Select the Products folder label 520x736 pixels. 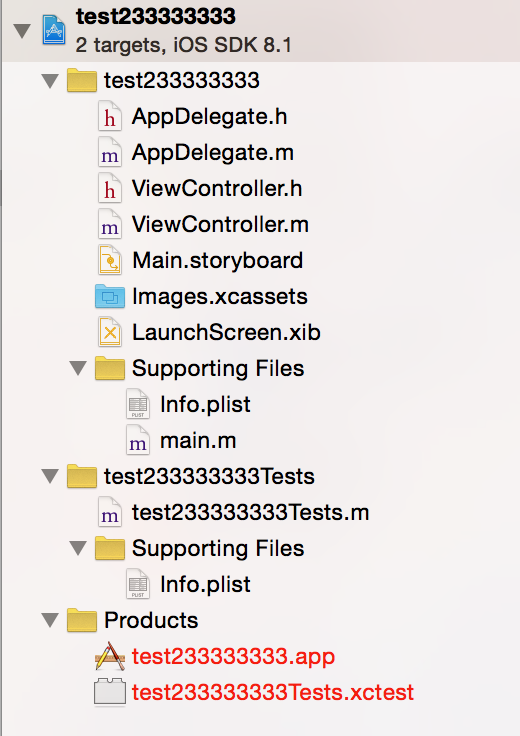pos(151,621)
